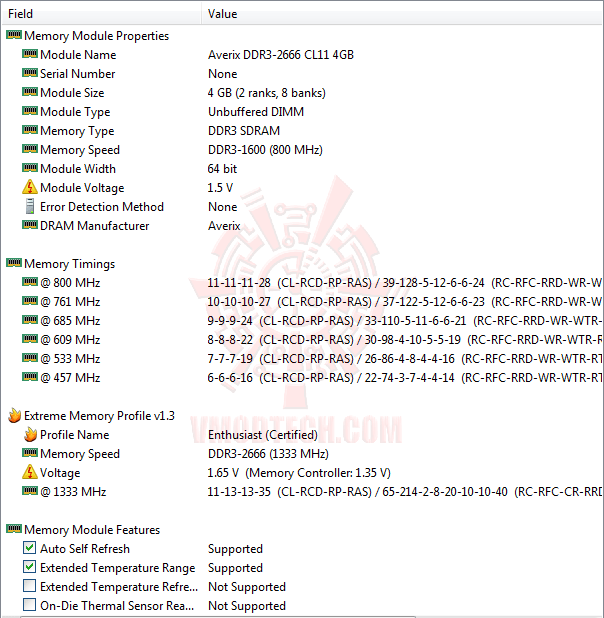Click the Memory Module Features group icon
This screenshot has height=618, width=604.
coord(14,529)
